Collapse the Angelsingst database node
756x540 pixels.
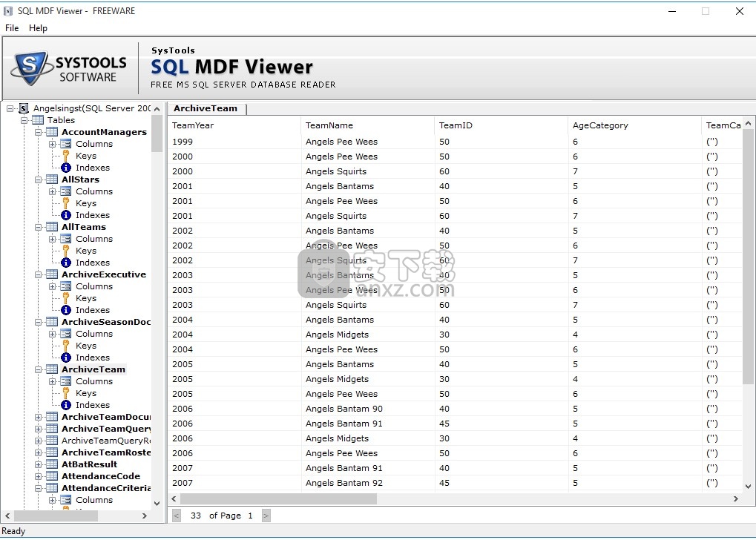pyautogui.click(x=10, y=108)
